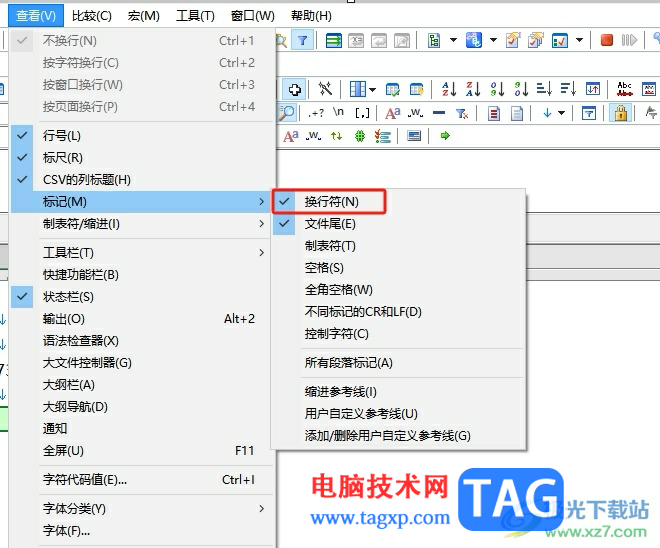Click the magic wand icon
Viewport: 660px width, 548px height.
325,89
